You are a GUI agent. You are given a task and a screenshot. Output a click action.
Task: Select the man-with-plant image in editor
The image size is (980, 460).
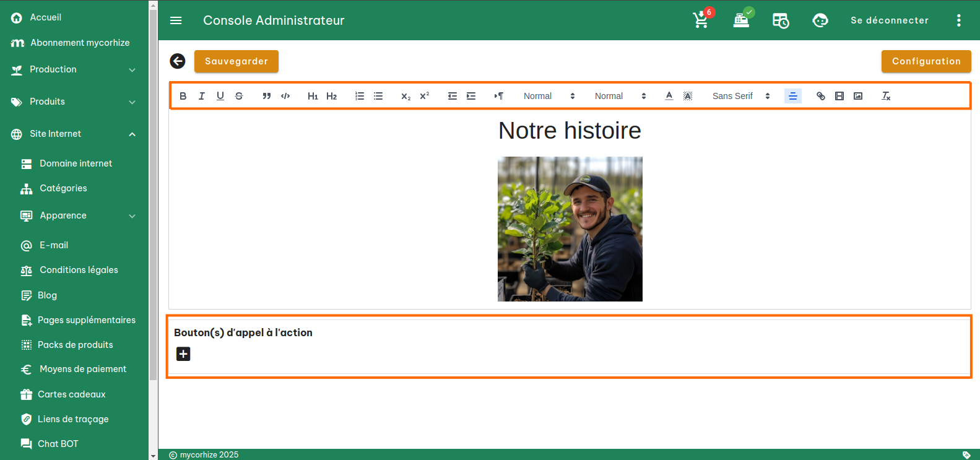coord(570,229)
